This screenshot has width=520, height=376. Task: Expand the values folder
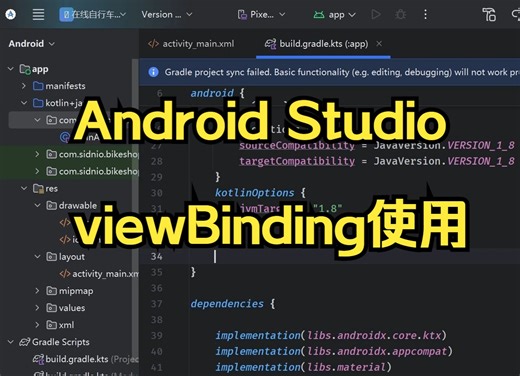click(x=37, y=308)
